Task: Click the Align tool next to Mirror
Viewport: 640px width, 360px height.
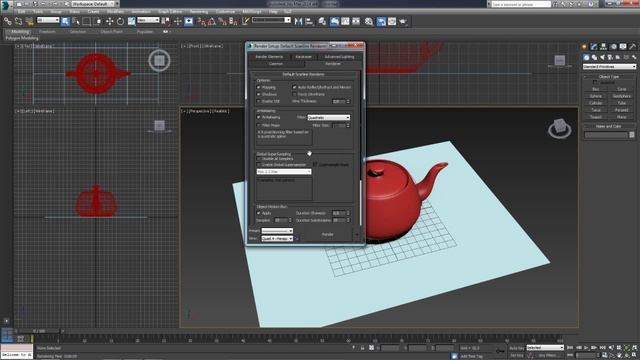Action: (x=309, y=21)
